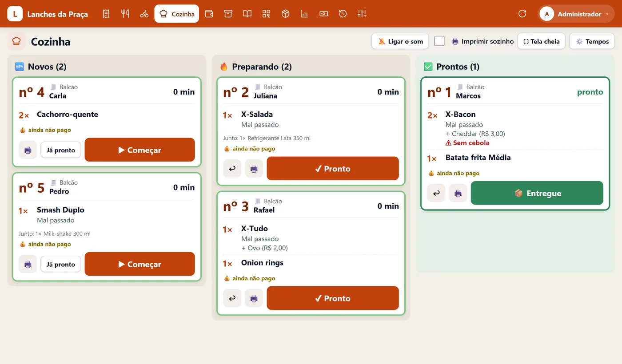
Task: Open the receipt orders icon in navbar
Action: (x=106, y=14)
